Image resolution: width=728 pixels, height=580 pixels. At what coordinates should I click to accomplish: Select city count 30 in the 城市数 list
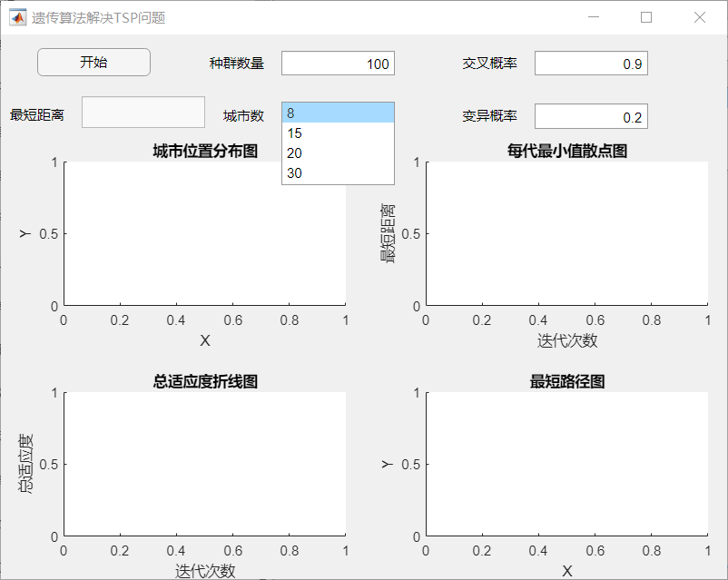(336, 172)
